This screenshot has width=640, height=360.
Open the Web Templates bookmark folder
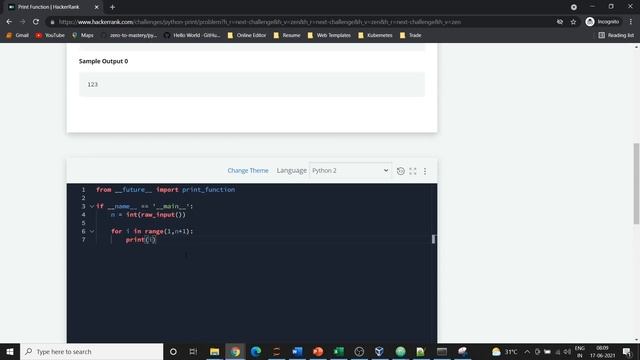pyautogui.click(x=329, y=35)
